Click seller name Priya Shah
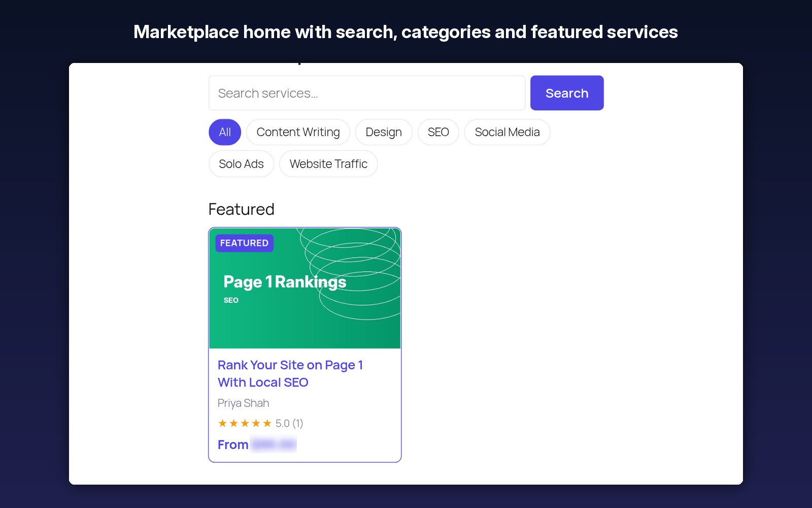Image resolution: width=812 pixels, height=508 pixels. [243, 403]
